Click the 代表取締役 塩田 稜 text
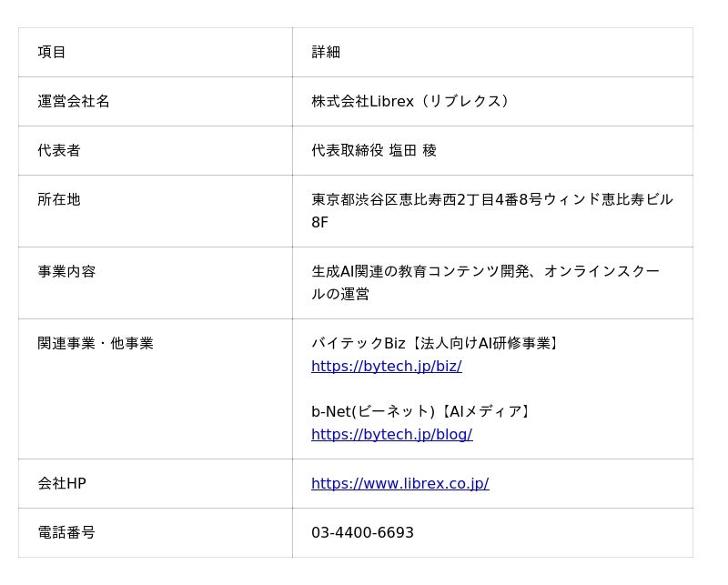728x585 pixels. pyautogui.click(x=374, y=151)
